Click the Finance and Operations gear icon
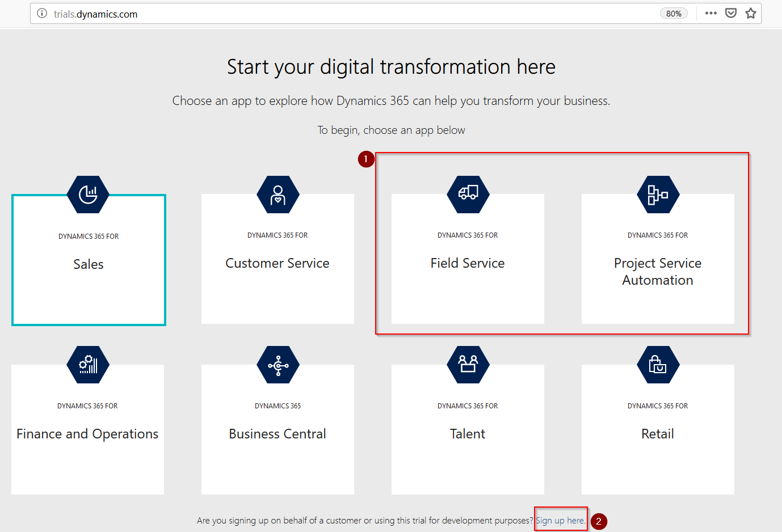 click(x=88, y=365)
